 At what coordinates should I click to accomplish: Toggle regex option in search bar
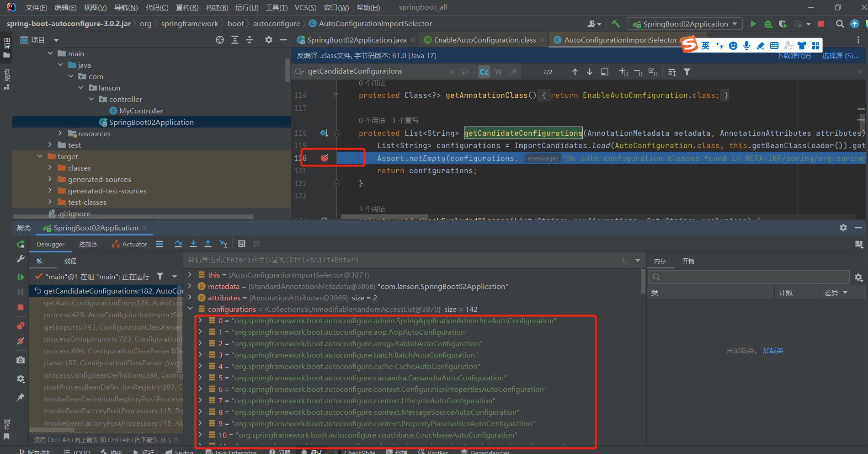(514, 72)
